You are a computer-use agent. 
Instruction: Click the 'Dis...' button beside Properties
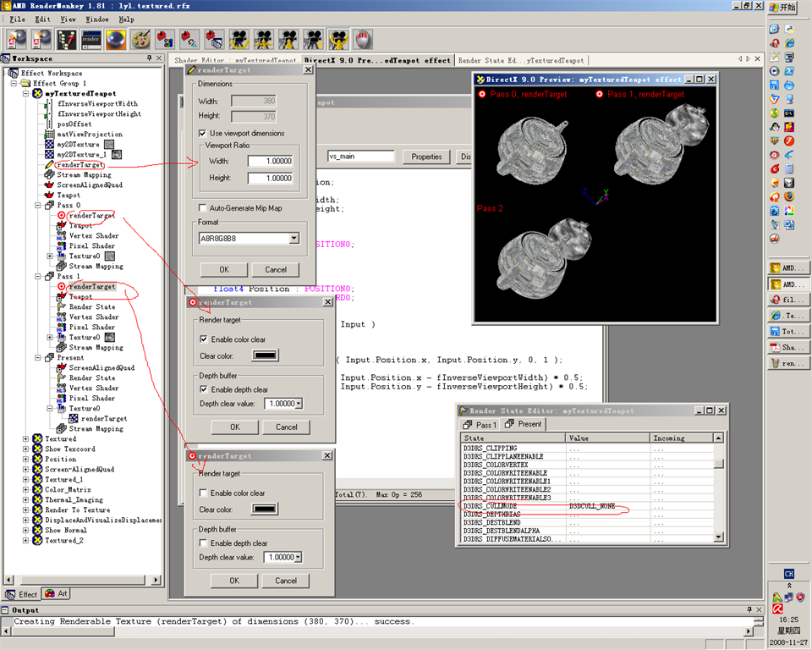coord(464,157)
